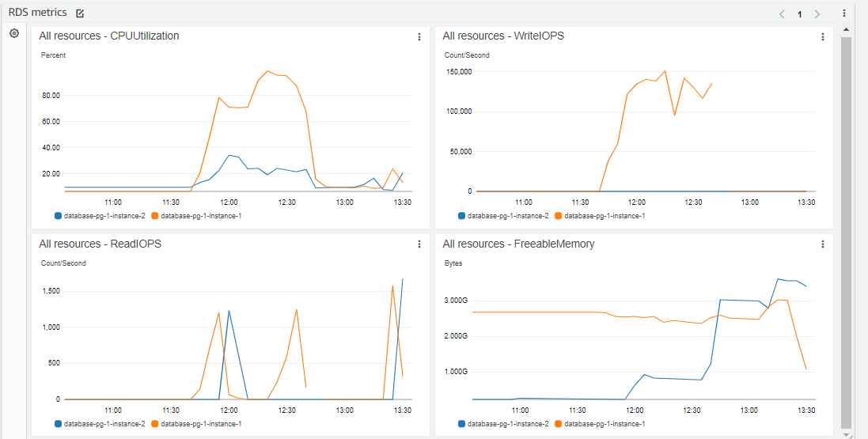Viewport: 868px width, 439px height.
Task: Toggle instance-2 series in ReadIOPS legend
Action: pos(100,424)
